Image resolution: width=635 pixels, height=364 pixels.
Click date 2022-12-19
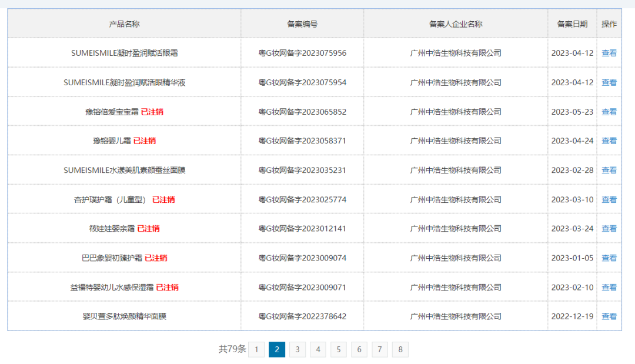click(x=572, y=316)
